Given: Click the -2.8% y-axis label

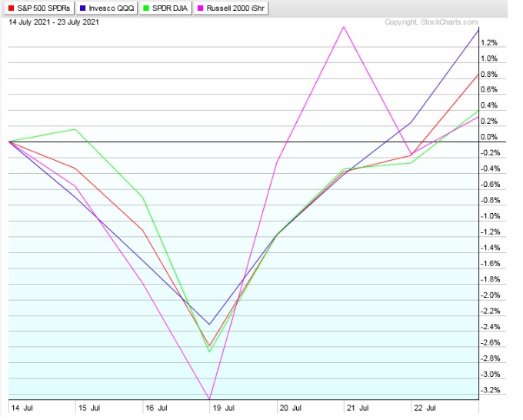Looking at the screenshot, I should (x=491, y=358).
